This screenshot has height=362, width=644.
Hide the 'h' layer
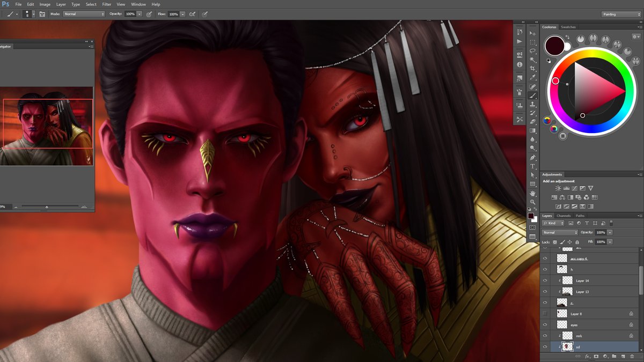[x=545, y=269]
